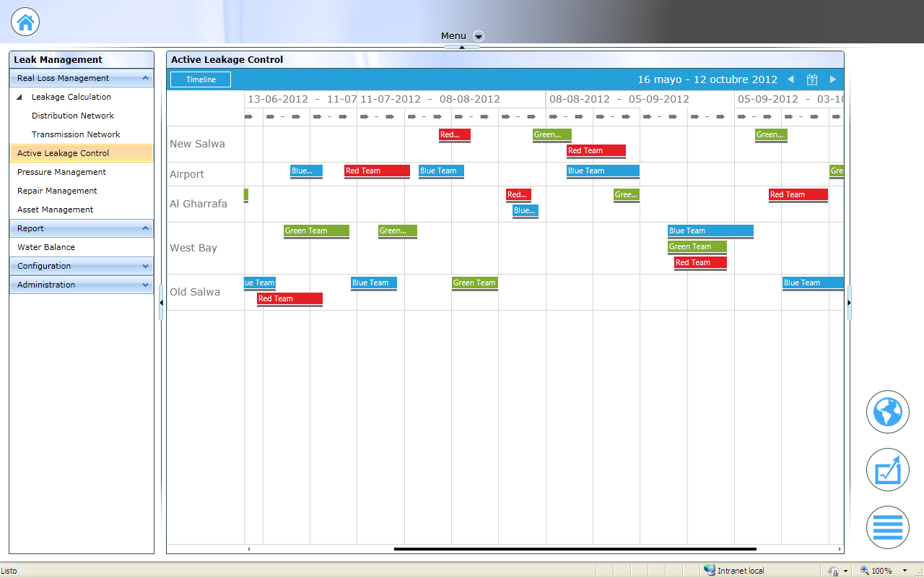924x578 pixels.
Task: Click the West Bay row label
Action: click(x=193, y=248)
